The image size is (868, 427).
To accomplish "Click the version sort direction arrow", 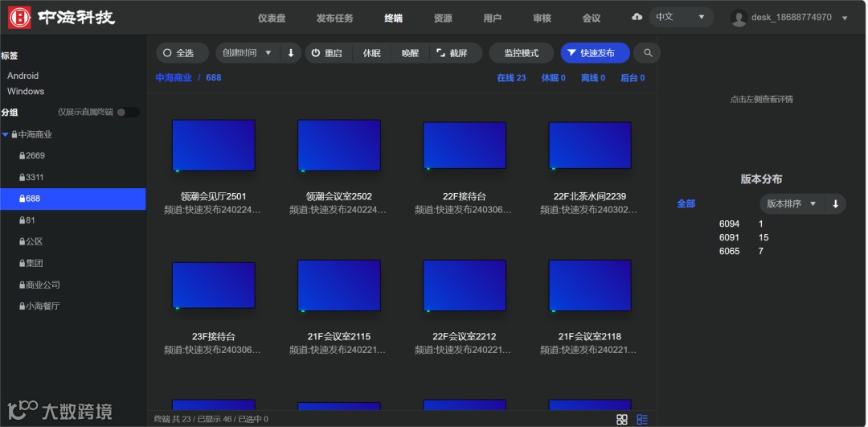I will point(835,203).
